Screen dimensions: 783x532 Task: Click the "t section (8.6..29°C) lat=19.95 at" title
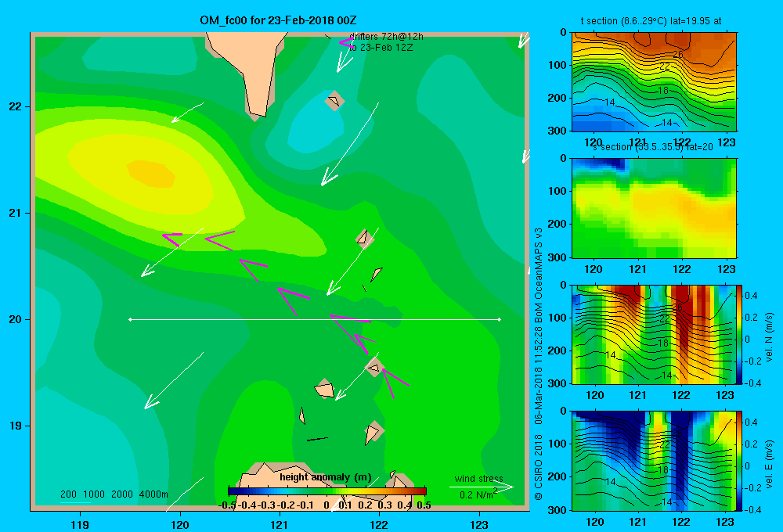tap(651, 21)
